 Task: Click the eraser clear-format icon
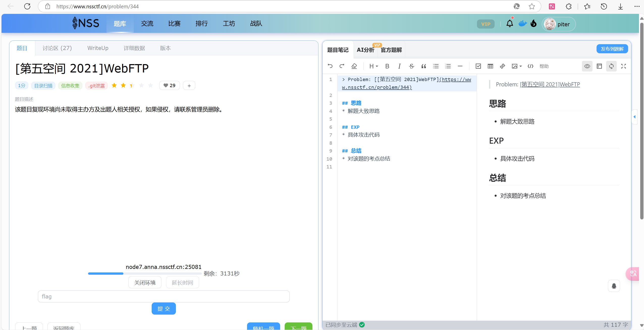click(354, 66)
